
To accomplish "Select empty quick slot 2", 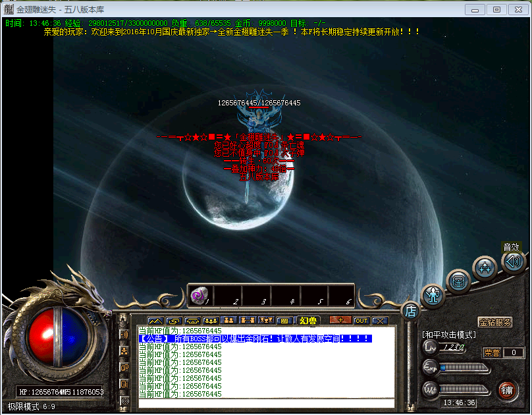I will (228, 296).
